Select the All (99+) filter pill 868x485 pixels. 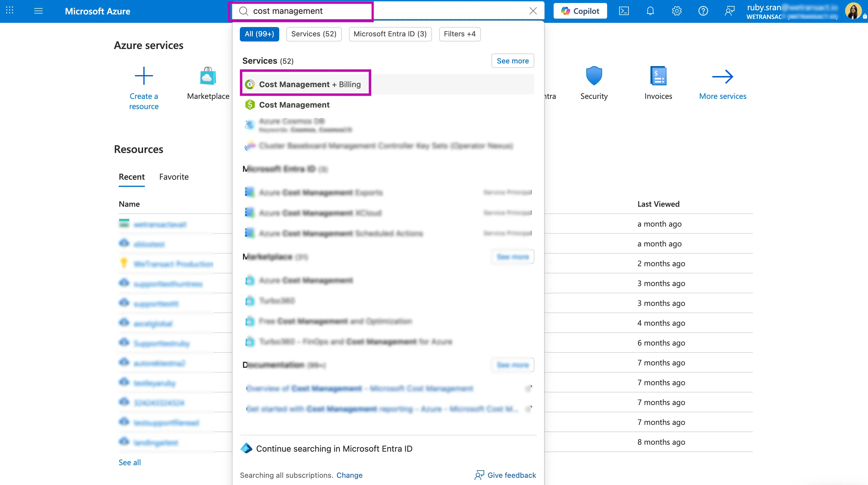tap(259, 34)
